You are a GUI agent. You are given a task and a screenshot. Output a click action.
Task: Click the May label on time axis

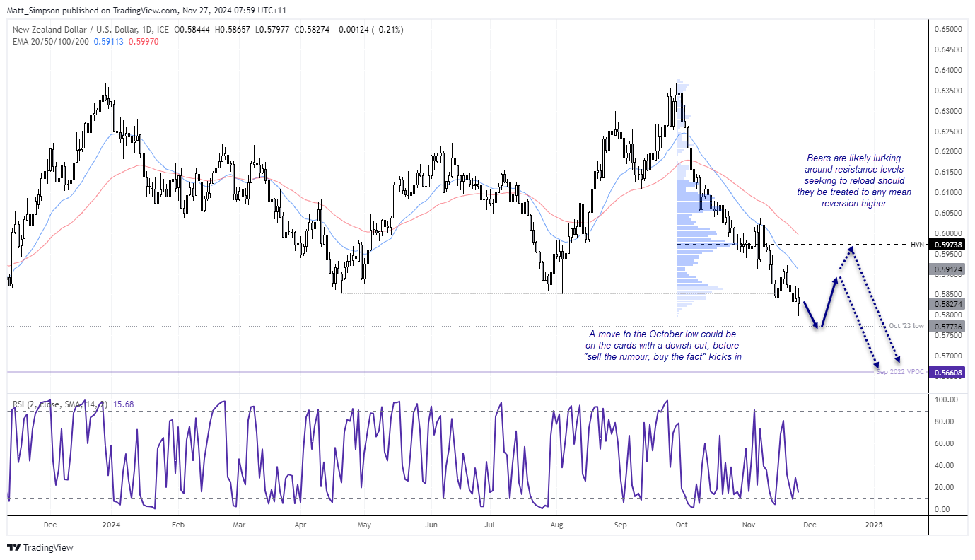point(364,525)
